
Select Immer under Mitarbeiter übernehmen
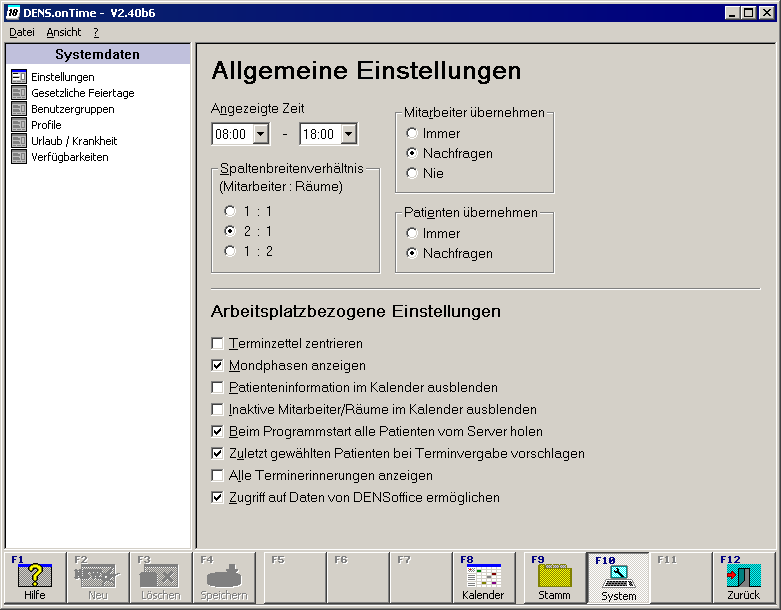click(411, 133)
